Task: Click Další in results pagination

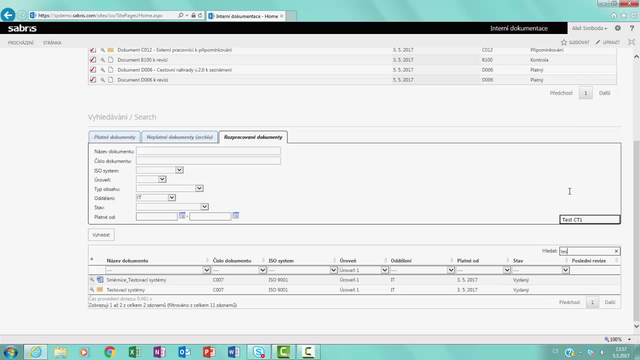Action: click(x=610, y=302)
